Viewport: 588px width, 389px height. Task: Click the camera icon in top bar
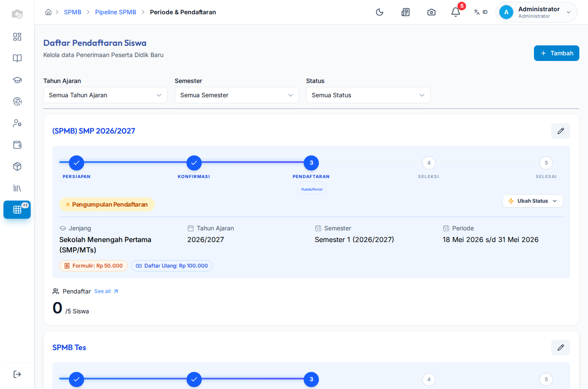coord(431,12)
